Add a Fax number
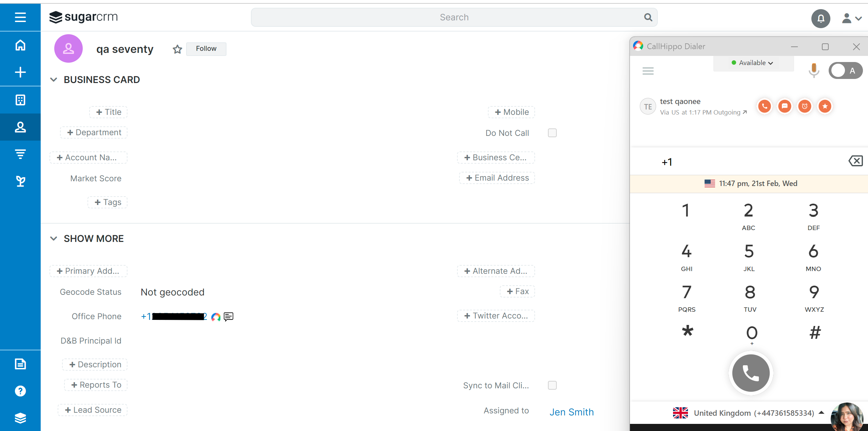The image size is (868, 431). pyautogui.click(x=517, y=291)
